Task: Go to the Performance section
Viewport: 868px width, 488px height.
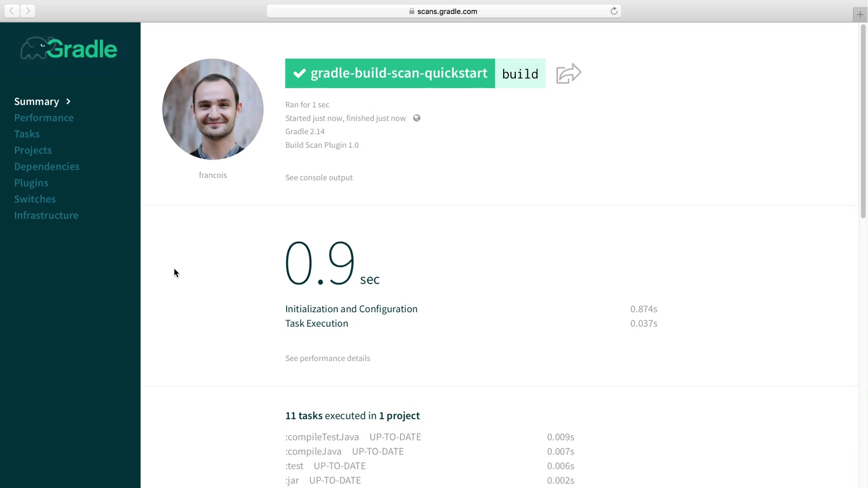Action: (x=44, y=117)
